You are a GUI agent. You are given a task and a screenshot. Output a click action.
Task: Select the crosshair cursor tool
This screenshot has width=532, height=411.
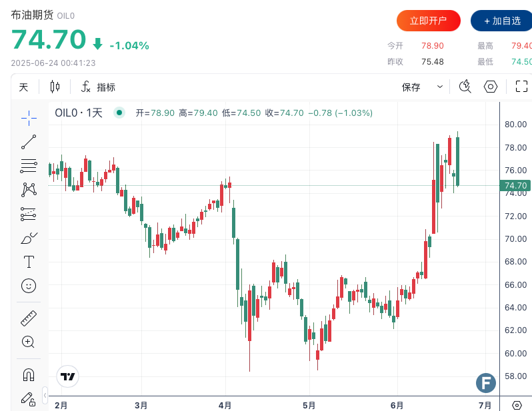click(x=29, y=117)
